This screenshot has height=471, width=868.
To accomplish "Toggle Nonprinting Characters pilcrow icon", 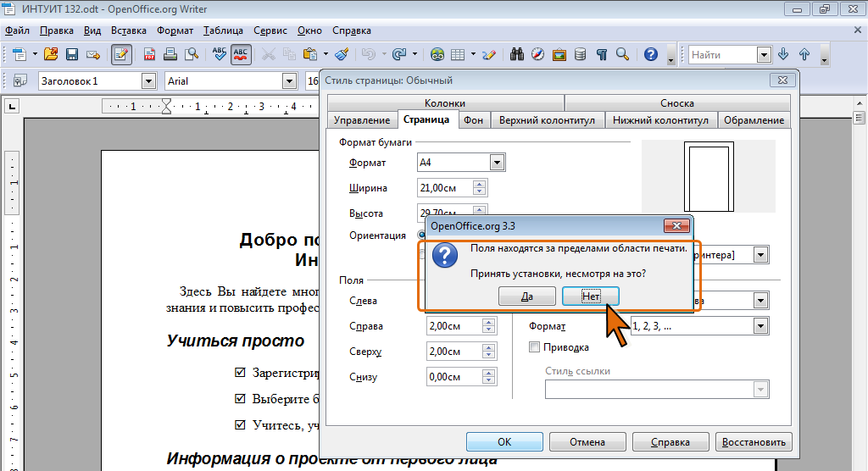I will pos(602,54).
